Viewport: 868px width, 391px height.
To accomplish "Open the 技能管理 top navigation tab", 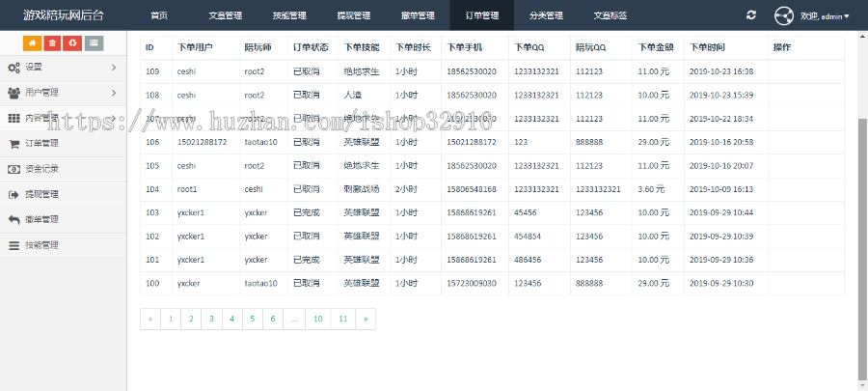I will point(289,15).
